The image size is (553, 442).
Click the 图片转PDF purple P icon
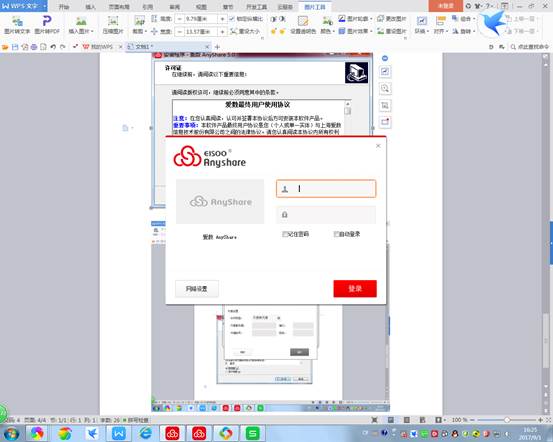(x=47, y=21)
